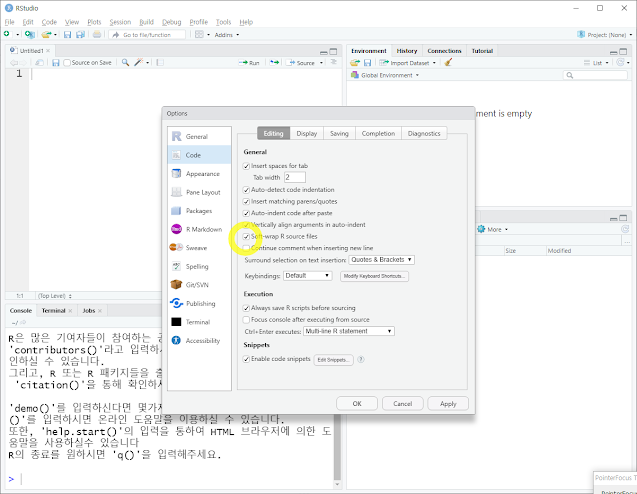Open the More dropdown in Files pane

point(492,230)
